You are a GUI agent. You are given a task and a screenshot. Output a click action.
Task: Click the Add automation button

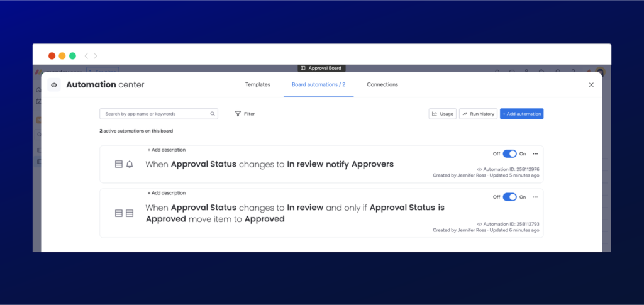(521, 114)
